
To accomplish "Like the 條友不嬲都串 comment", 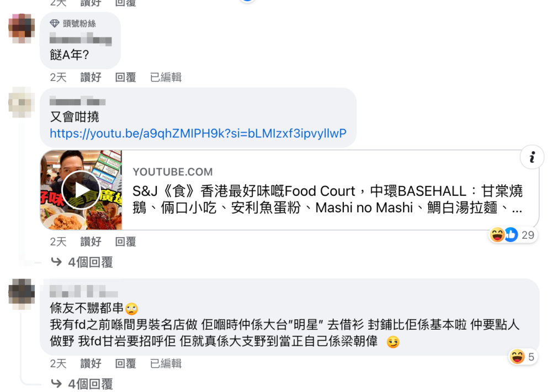I will click(91, 363).
